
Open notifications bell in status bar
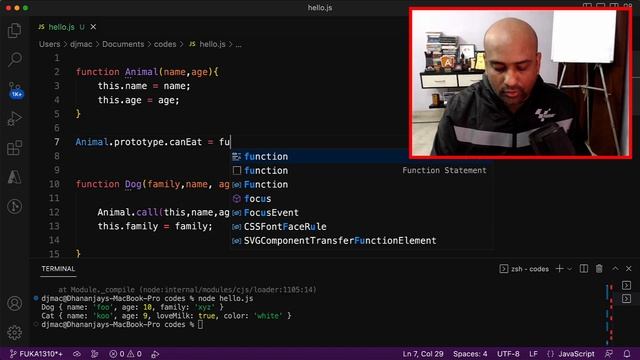click(627, 354)
